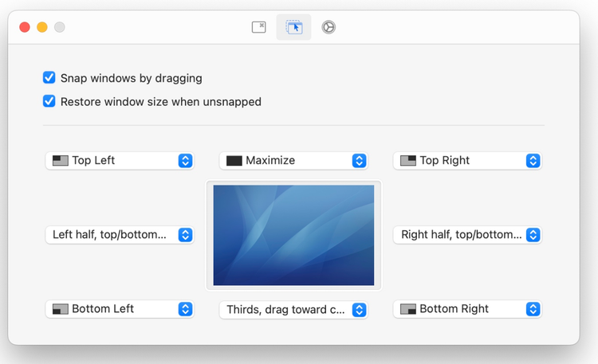Click the Top Left layout icon
The image size is (598, 364).
pyautogui.click(x=61, y=160)
